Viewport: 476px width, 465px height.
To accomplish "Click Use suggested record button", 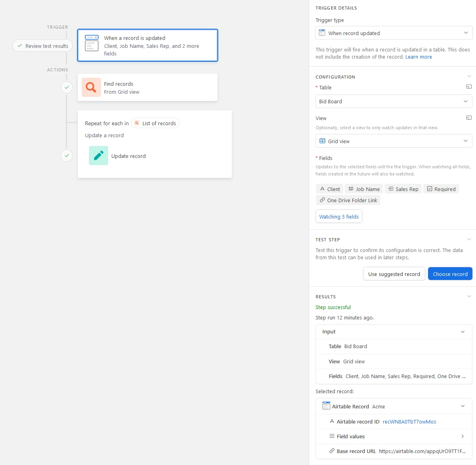I will click(394, 274).
